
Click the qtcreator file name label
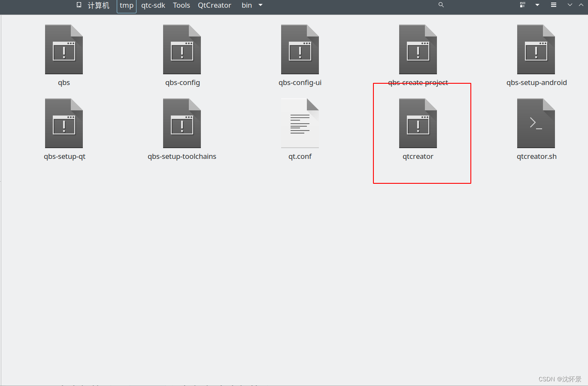pos(418,156)
